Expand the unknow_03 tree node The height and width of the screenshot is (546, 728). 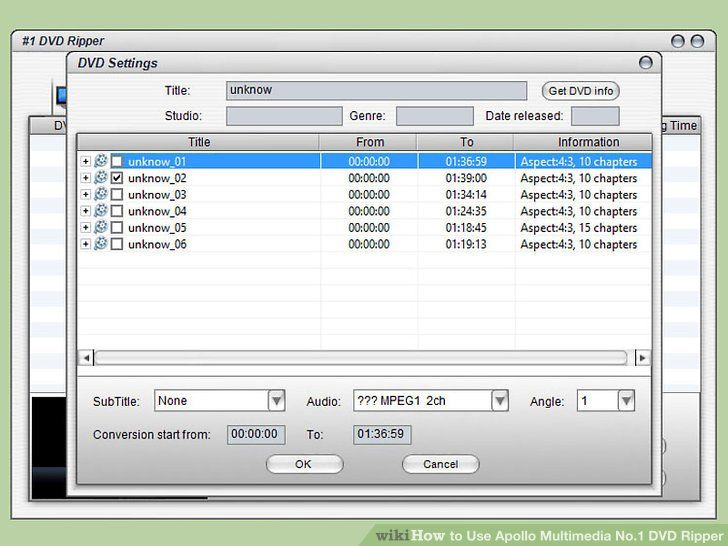(85, 194)
